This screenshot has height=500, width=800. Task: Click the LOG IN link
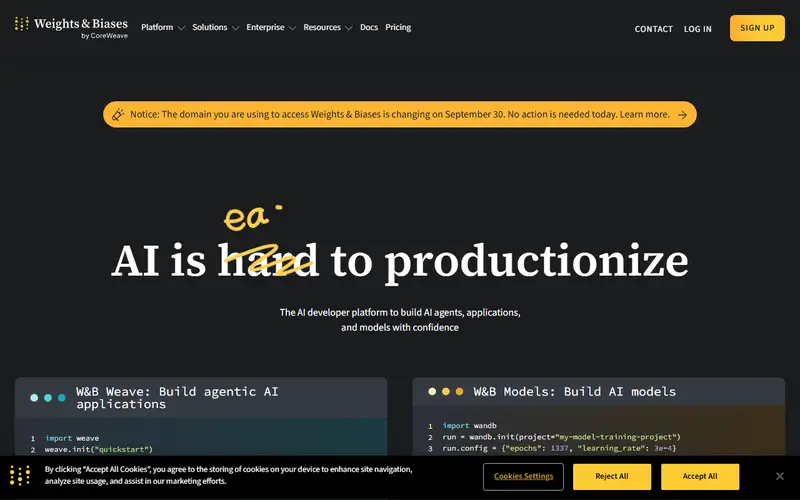tap(697, 29)
